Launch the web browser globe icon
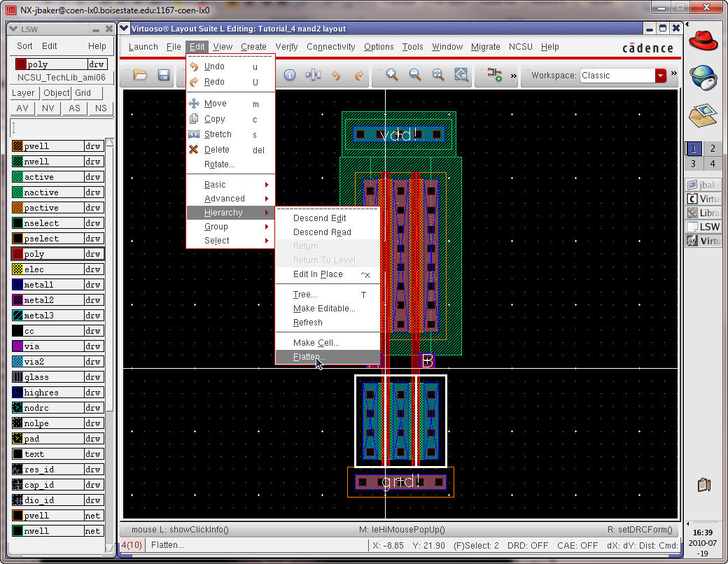 pos(703,77)
